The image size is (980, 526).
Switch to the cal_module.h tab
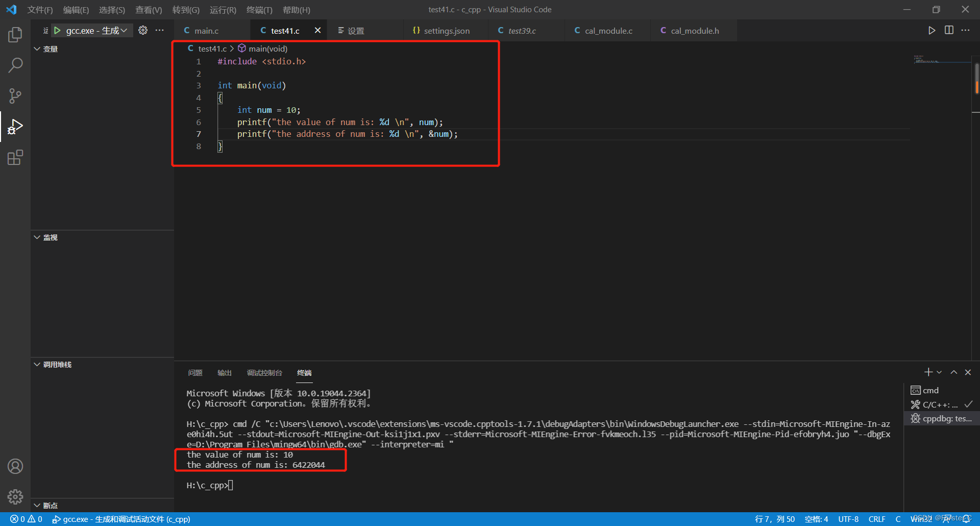point(695,31)
